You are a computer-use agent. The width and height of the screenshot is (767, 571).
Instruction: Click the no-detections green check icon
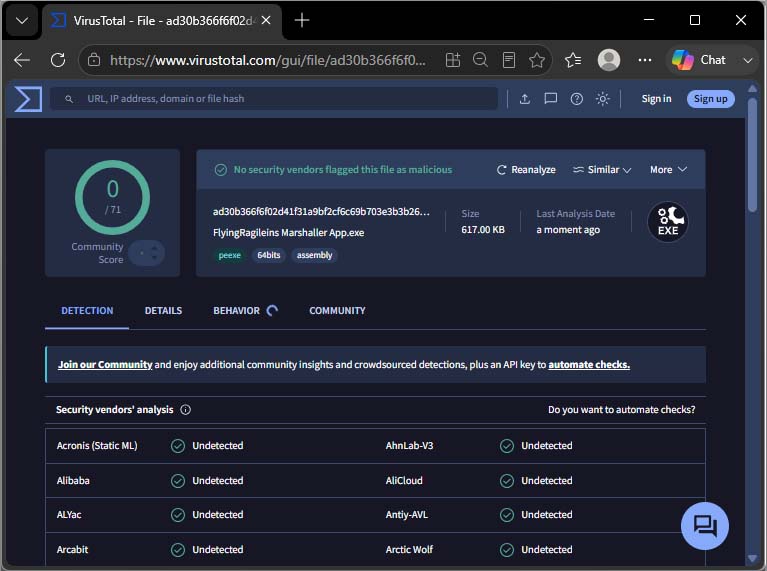(x=221, y=170)
